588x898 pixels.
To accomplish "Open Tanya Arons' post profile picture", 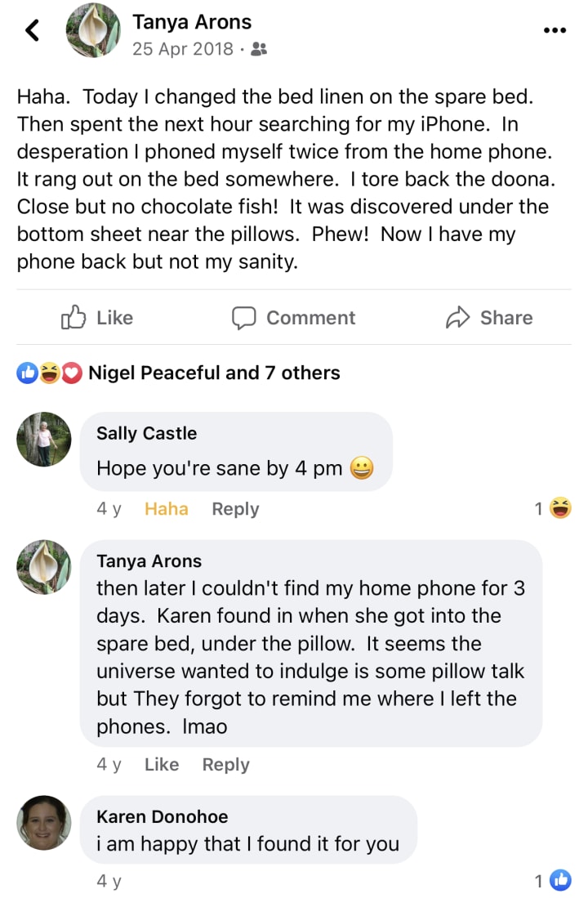I will (x=92, y=31).
